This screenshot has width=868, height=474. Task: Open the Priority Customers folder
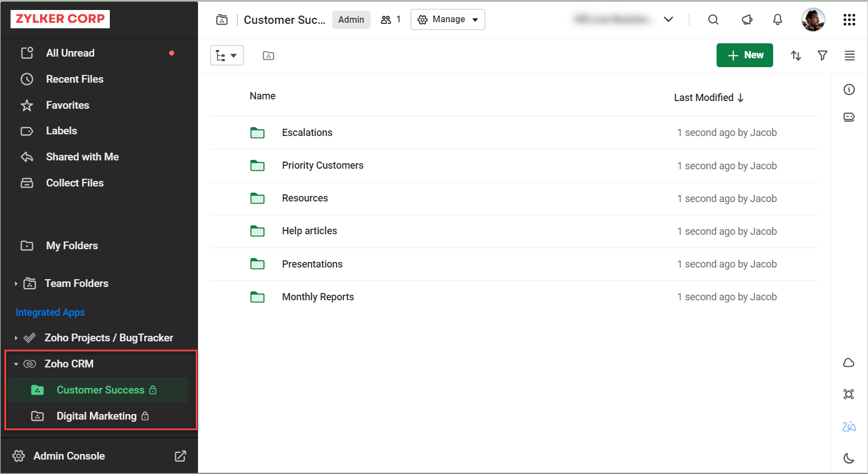tap(323, 165)
